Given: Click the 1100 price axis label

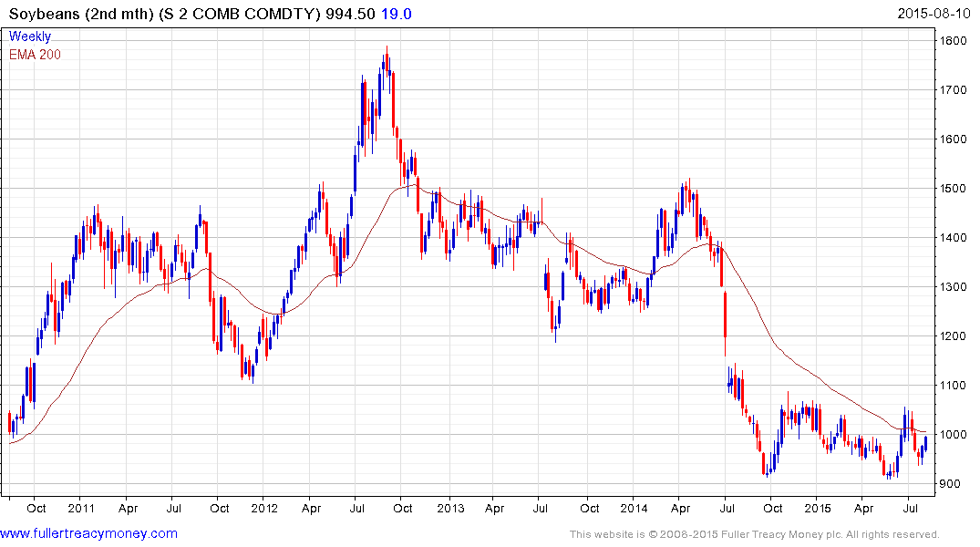Looking at the screenshot, I should click(954, 385).
